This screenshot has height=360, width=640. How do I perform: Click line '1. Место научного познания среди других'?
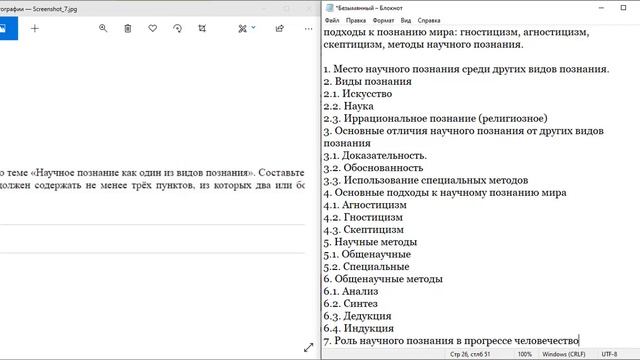point(466,69)
